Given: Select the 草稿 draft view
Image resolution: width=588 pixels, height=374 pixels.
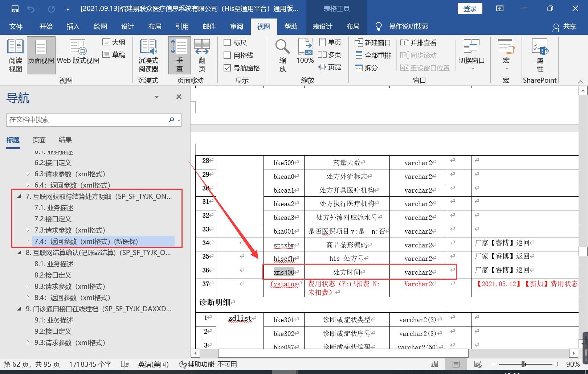Looking at the screenshot, I should [x=114, y=54].
